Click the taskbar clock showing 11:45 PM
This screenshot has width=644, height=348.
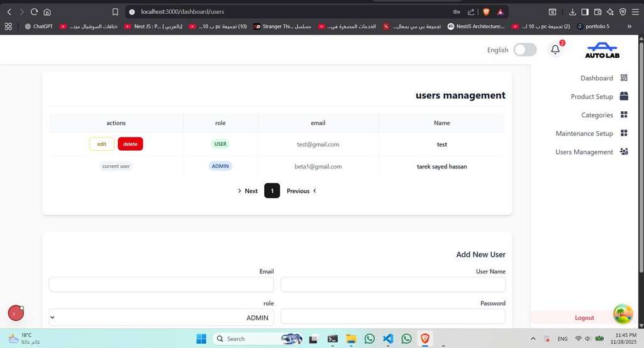pyautogui.click(x=623, y=339)
